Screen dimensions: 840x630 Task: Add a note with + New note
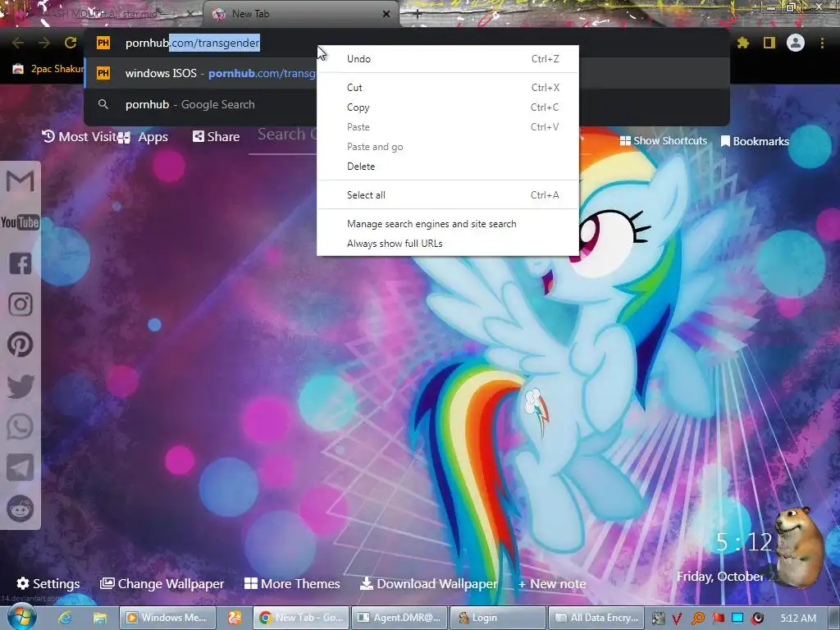[552, 584]
